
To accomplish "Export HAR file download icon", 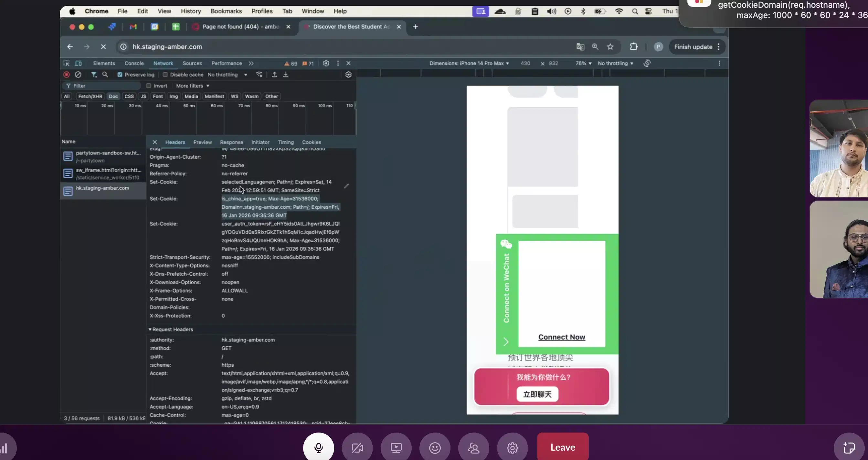I will point(286,74).
